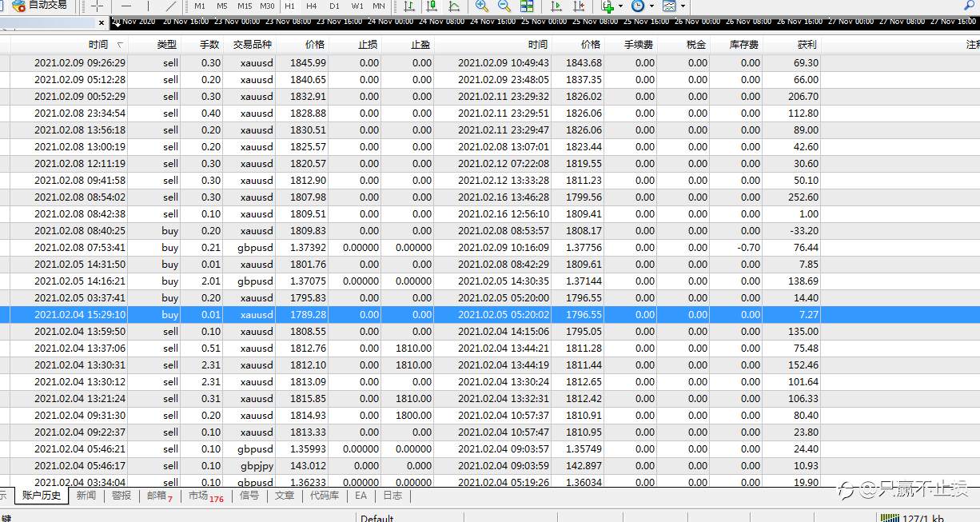Viewport: 980px width, 522px height.
Task: Open the 邮箱 tab
Action: (x=160, y=496)
